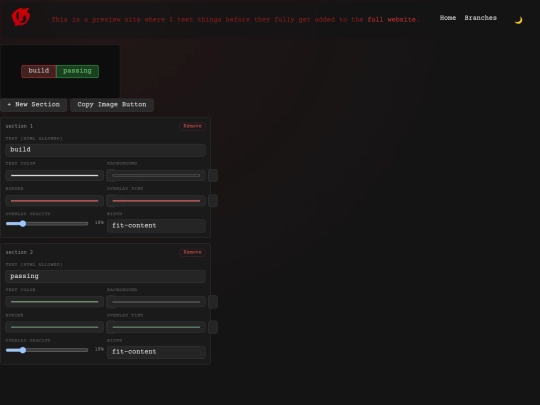Open section 2 Text Color picker
Viewport: 540px width, 405px height.
[x=54, y=302]
